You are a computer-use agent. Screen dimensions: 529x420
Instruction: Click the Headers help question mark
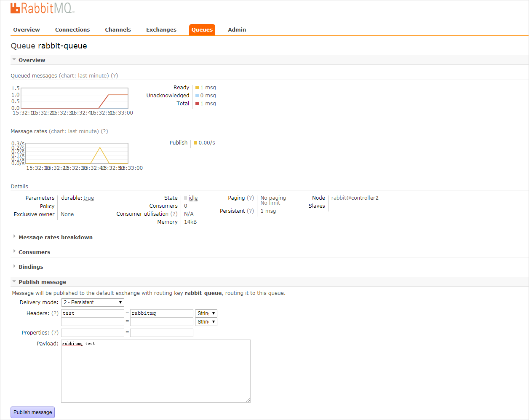pyautogui.click(x=55, y=313)
